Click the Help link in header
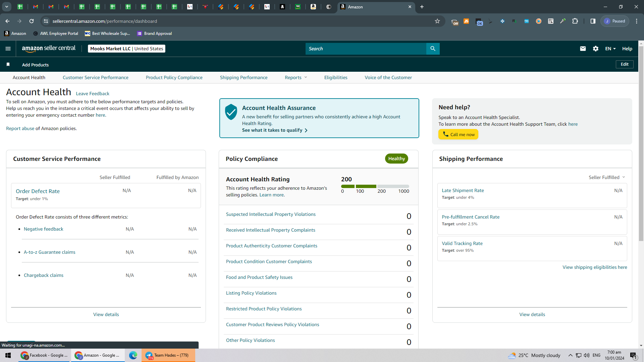 click(627, 49)
